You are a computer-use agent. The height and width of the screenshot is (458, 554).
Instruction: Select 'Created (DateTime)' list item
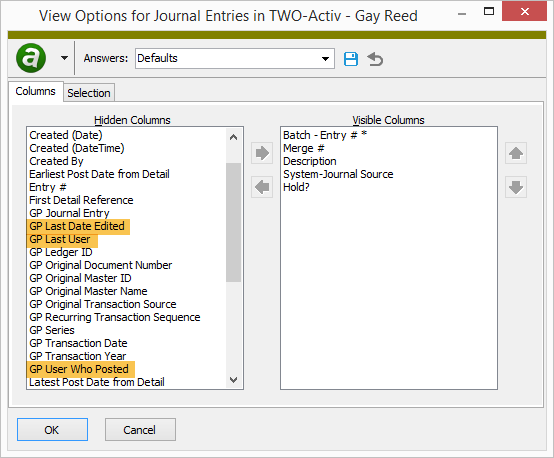pos(77,148)
